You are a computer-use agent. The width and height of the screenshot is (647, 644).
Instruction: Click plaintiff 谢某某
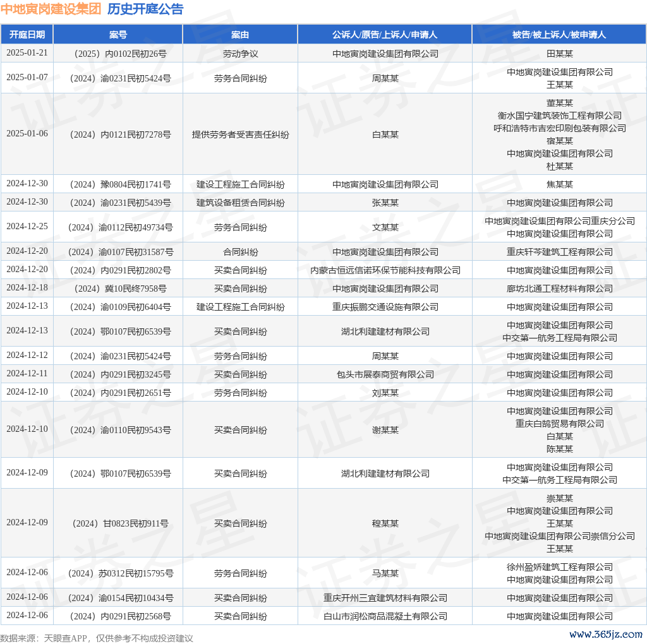(x=385, y=430)
